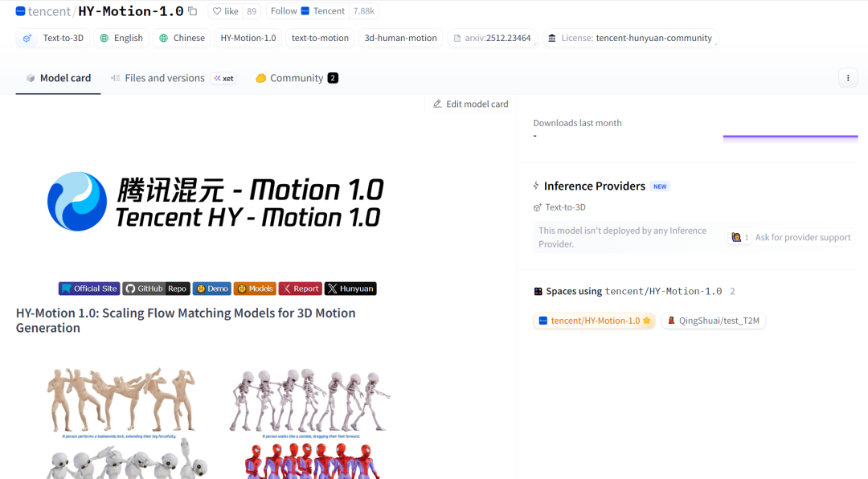The height and width of the screenshot is (479, 868).
Task: Click the Spider-Man figures motion image
Action: [310, 461]
